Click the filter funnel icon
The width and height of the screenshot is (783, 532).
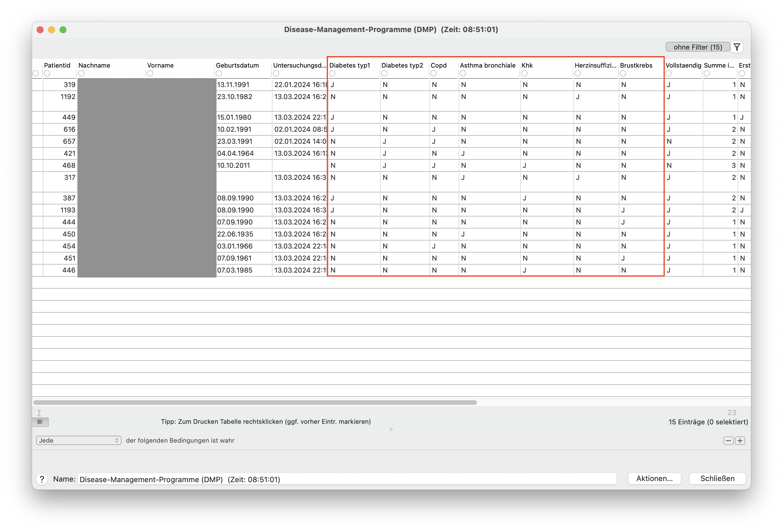point(737,47)
